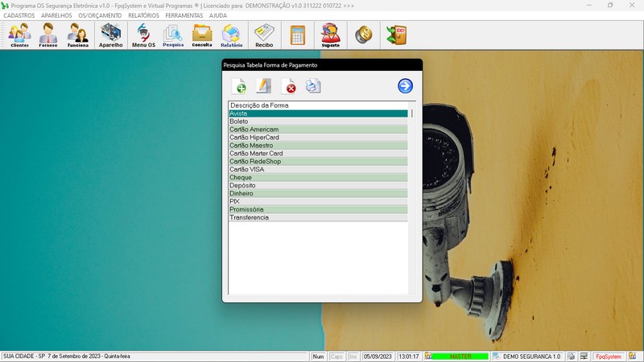
Task: Select the Avista row
Action: (x=318, y=113)
